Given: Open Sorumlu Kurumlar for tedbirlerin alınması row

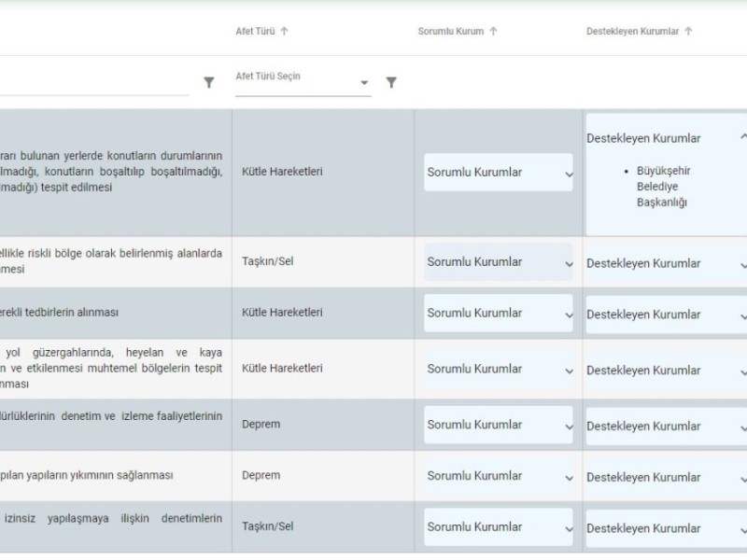Looking at the screenshot, I should [499, 314].
